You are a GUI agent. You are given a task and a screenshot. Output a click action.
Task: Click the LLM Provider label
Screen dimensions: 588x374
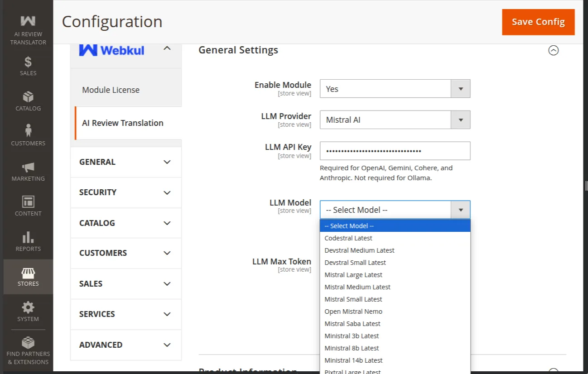click(x=286, y=116)
